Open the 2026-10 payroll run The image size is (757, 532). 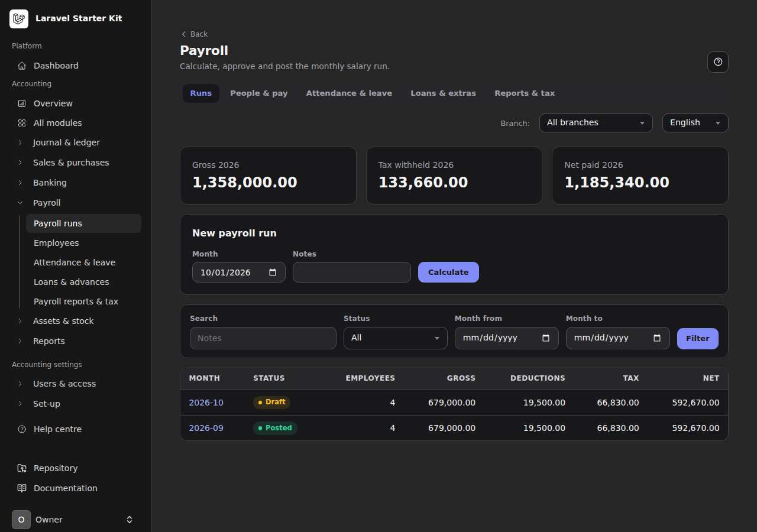tap(206, 403)
